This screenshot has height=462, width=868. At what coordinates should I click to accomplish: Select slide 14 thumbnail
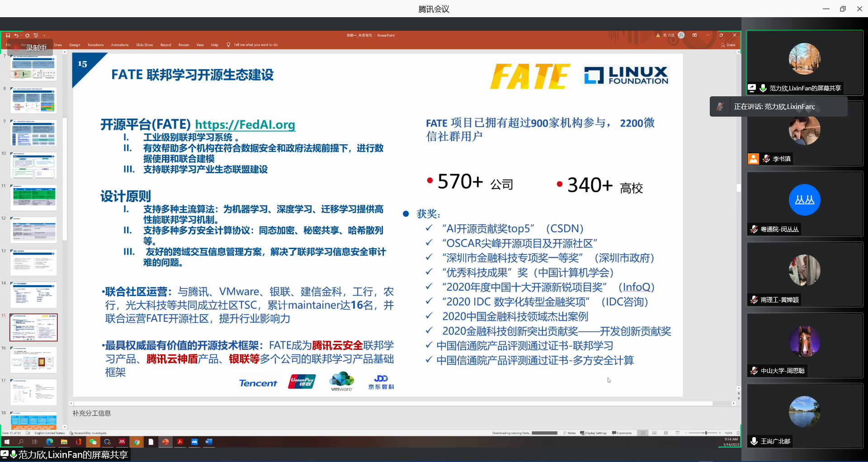point(33,295)
